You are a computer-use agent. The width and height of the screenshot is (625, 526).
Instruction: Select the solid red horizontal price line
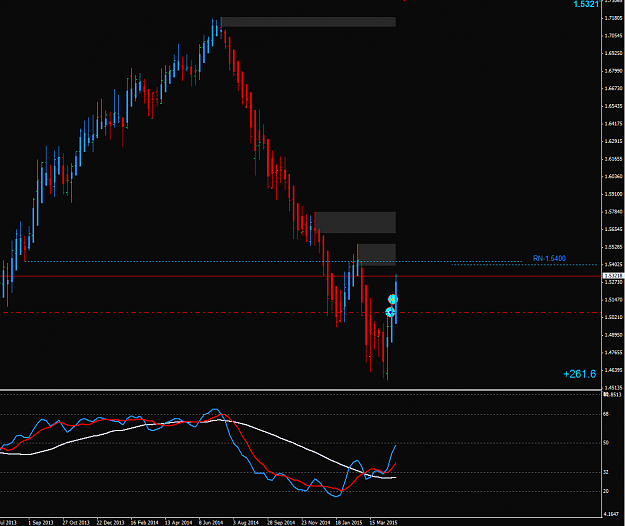(x=301, y=276)
